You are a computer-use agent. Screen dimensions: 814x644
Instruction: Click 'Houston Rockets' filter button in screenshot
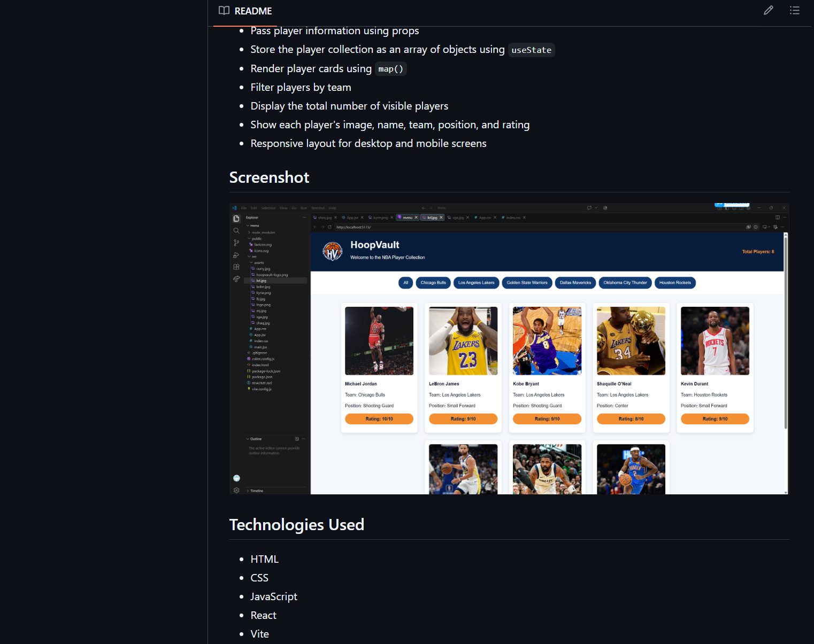675,283
